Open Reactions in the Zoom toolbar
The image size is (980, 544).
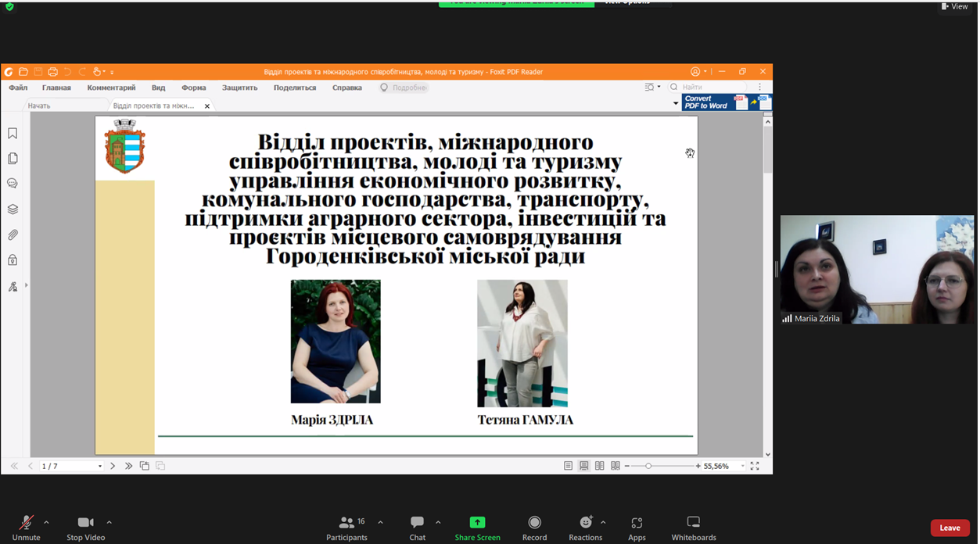click(x=585, y=524)
